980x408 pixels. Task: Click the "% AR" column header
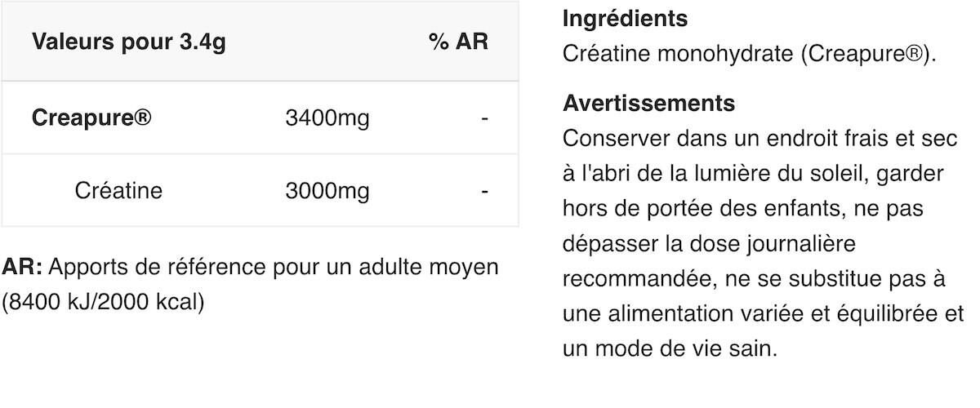pos(458,42)
